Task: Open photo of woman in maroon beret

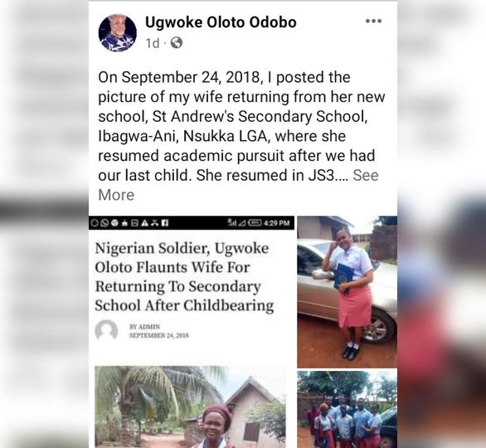Action: 190,407
